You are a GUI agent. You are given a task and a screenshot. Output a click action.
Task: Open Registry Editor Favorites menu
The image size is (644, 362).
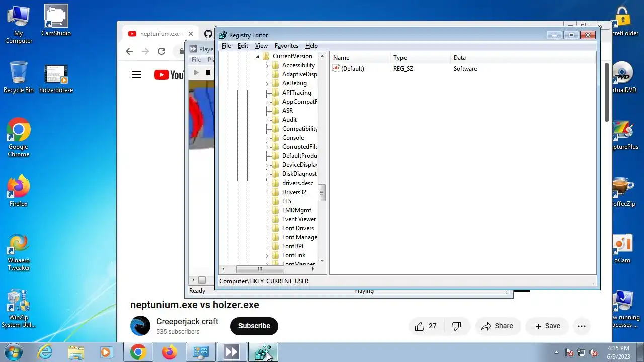click(286, 46)
